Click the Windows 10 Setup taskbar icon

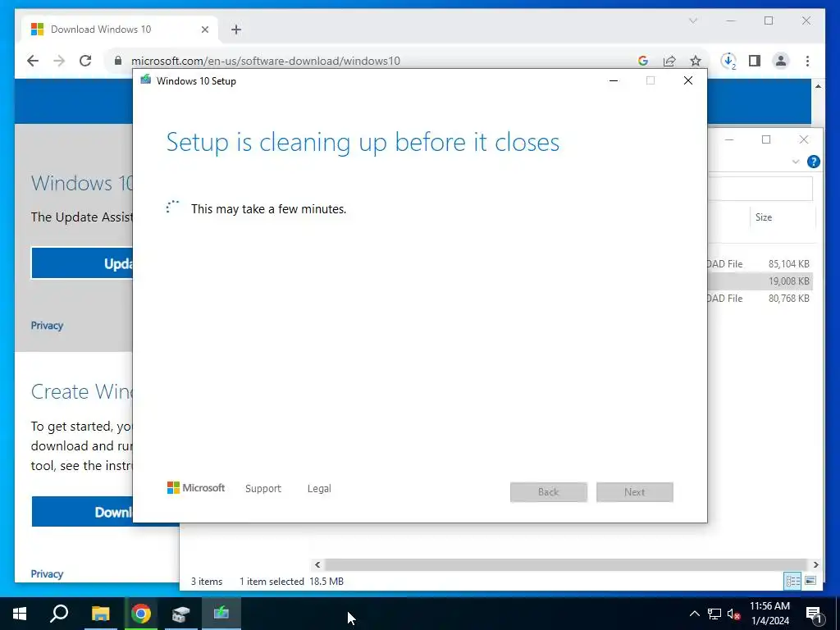(221, 614)
